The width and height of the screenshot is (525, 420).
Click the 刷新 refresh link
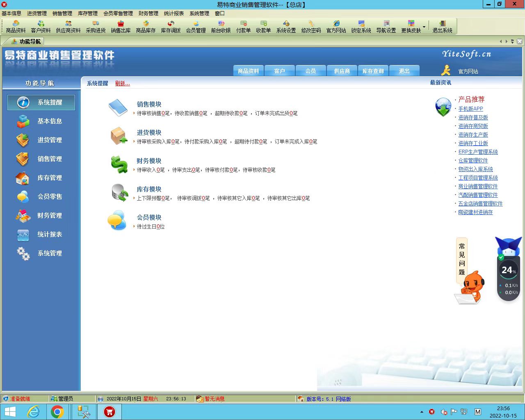pyautogui.click(x=122, y=83)
